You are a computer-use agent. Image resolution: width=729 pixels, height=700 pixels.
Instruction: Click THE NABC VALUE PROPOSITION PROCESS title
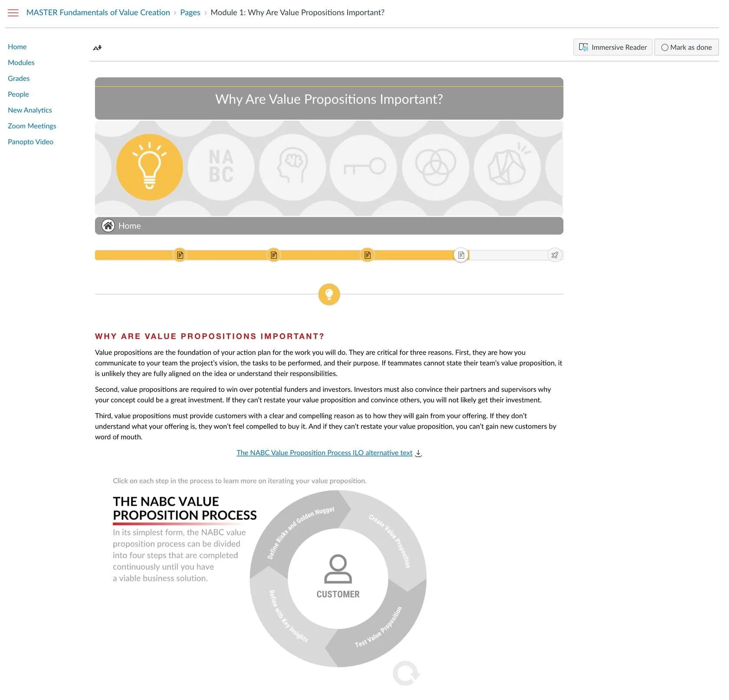185,509
